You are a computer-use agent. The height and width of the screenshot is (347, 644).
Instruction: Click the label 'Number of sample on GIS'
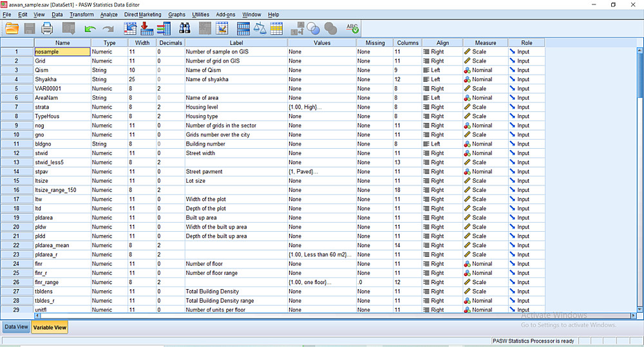click(x=217, y=52)
